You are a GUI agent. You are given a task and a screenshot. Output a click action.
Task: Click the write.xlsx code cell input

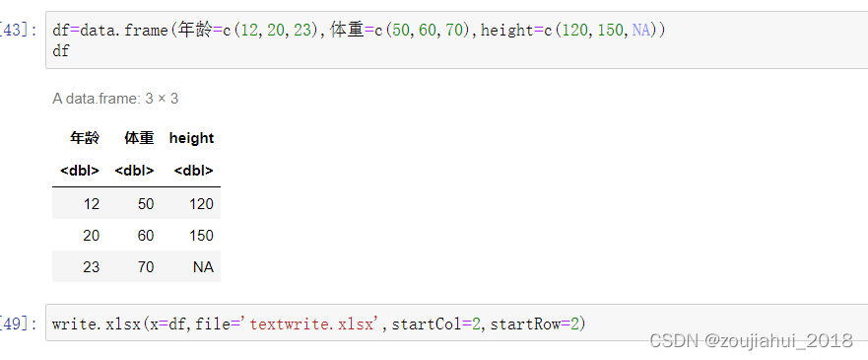(x=457, y=323)
